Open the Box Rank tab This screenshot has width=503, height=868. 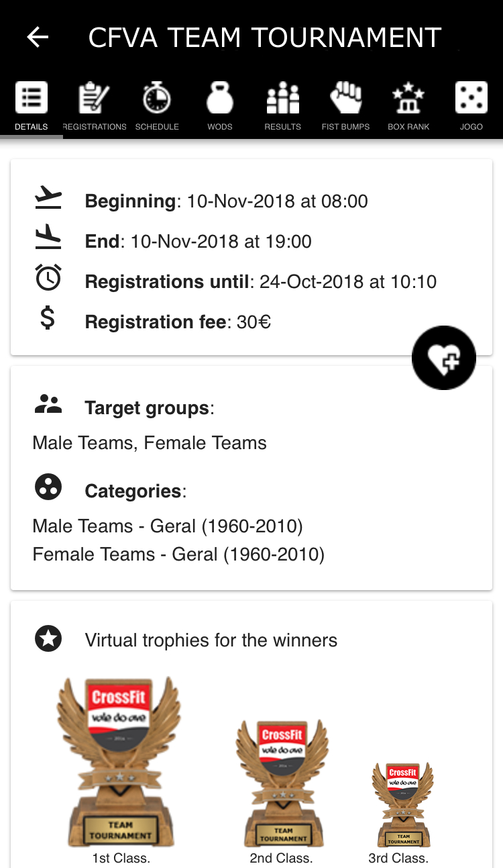[408, 105]
